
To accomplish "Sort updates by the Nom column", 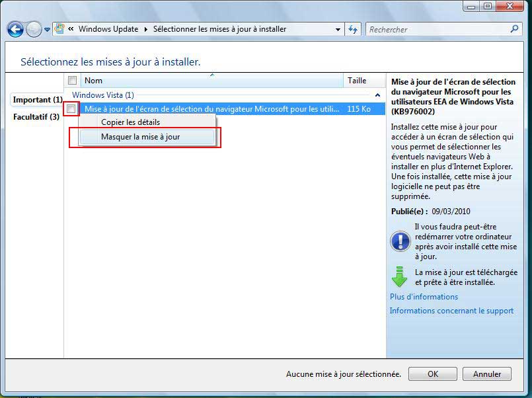I will (212, 81).
